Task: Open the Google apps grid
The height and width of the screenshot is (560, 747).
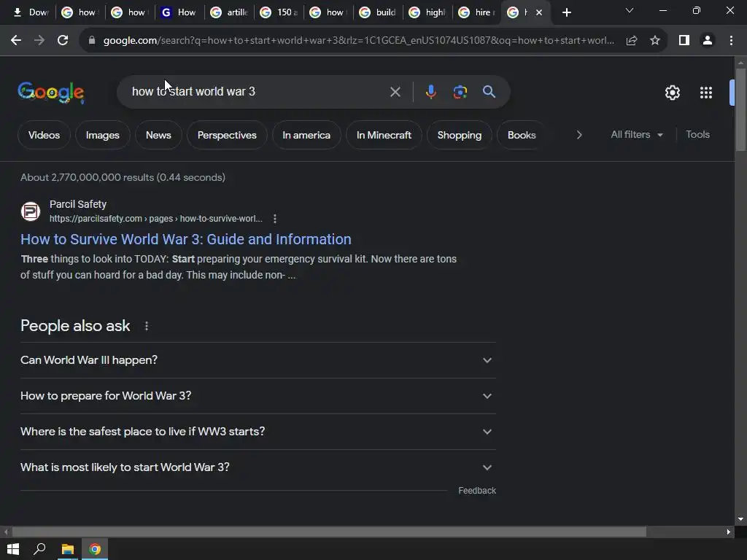Action: [x=706, y=93]
